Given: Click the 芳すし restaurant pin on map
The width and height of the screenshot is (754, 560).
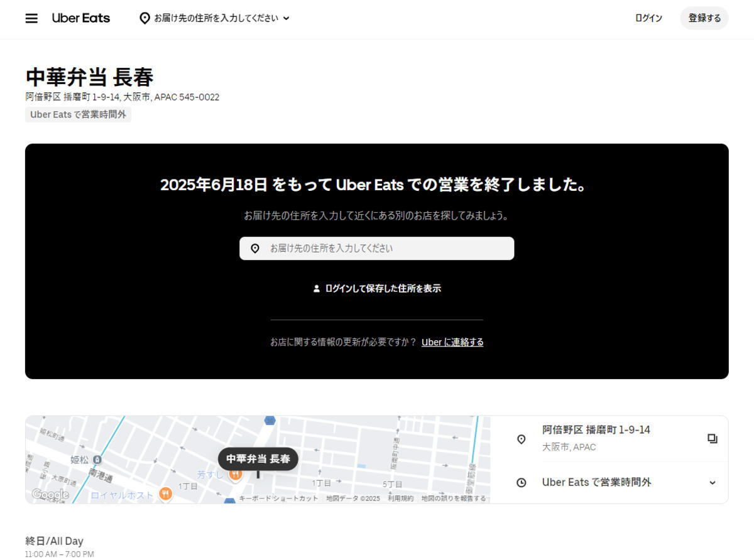Looking at the screenshot, I should click(236, 474).
